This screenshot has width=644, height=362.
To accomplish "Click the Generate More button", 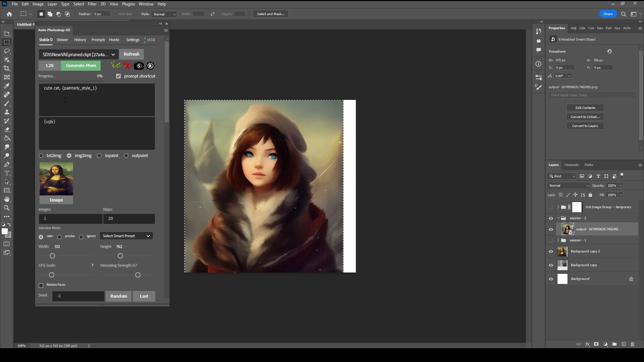I will pos(81,65).
